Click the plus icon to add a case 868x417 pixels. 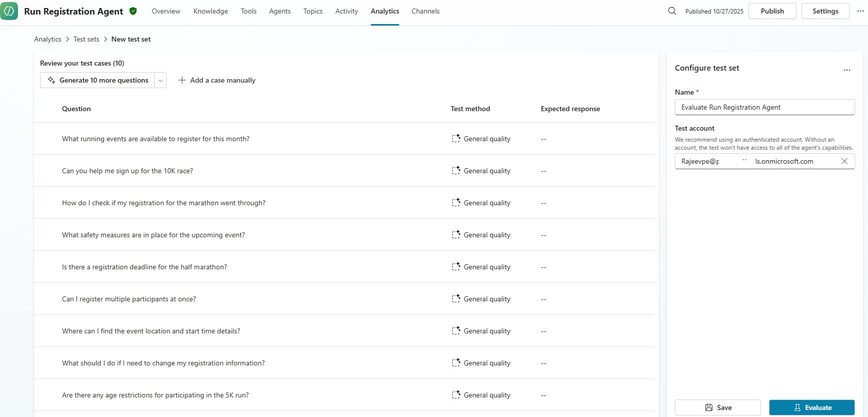(x=182, y=80)
